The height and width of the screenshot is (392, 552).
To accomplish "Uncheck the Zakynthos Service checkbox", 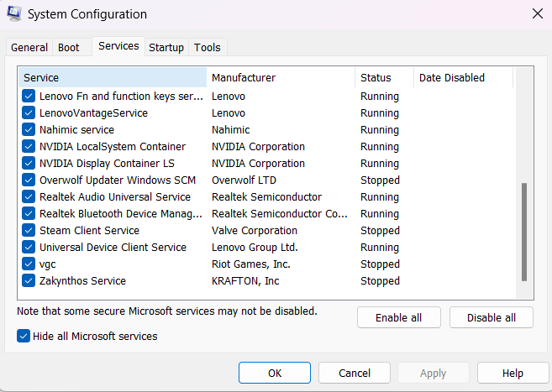I will tap(29, 281).
